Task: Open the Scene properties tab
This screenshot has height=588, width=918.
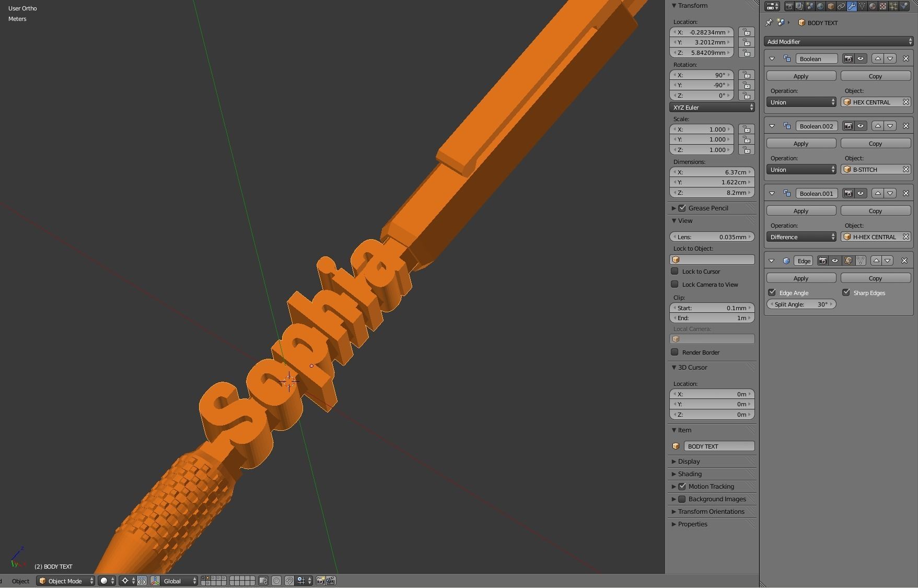Action: click(810, 6)
